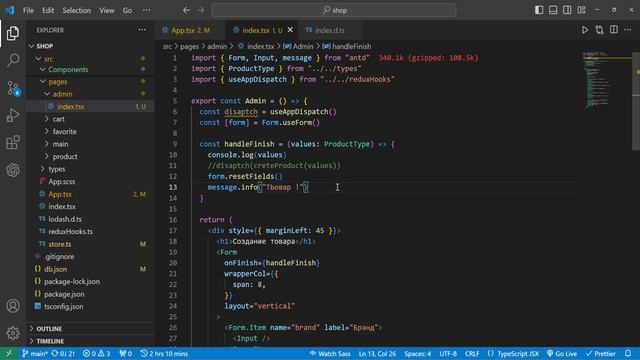
Task: Click the main* branch indicator
Action: [35, 353]
